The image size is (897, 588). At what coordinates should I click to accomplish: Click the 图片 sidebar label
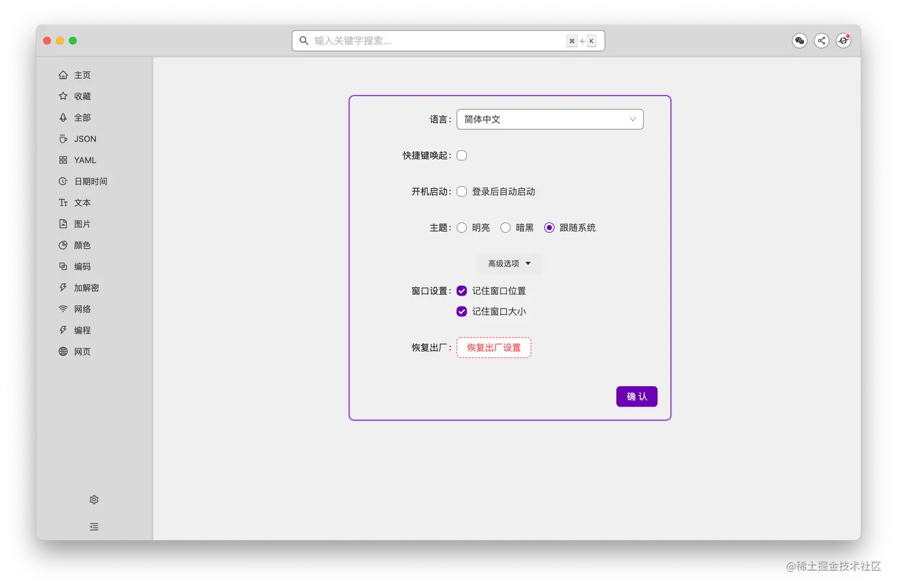pyautogui.click(x=82, y=224)
